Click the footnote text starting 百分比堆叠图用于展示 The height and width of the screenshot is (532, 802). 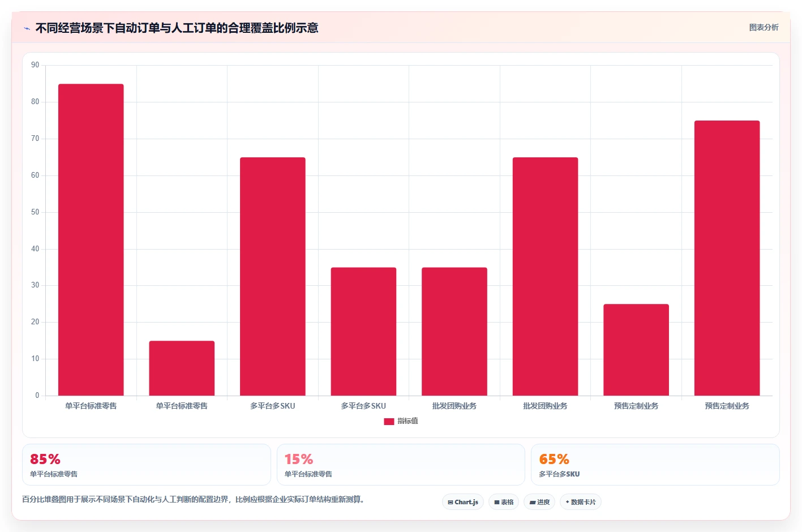pos(194,499)
